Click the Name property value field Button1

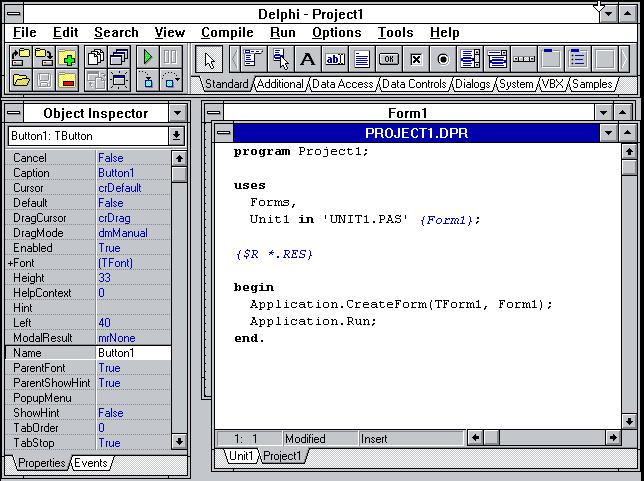point(132,353)
